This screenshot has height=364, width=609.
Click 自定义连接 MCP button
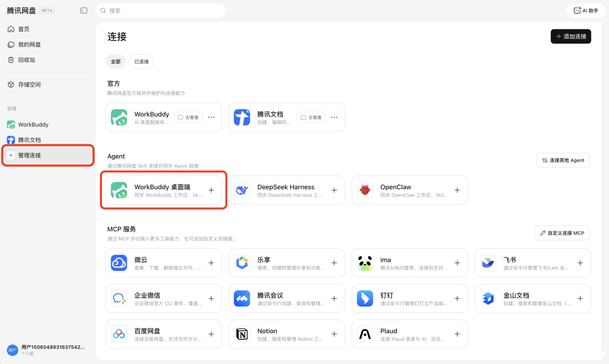[562, 233]
